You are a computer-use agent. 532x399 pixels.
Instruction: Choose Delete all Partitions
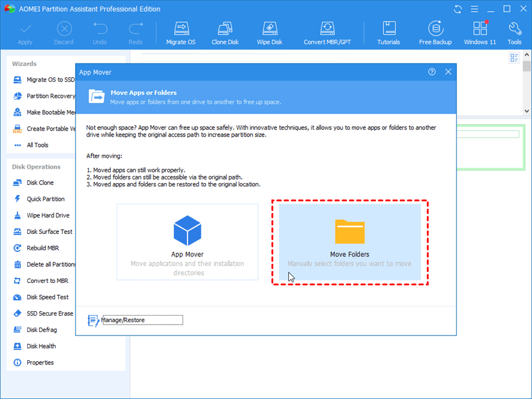coord(44,264)
